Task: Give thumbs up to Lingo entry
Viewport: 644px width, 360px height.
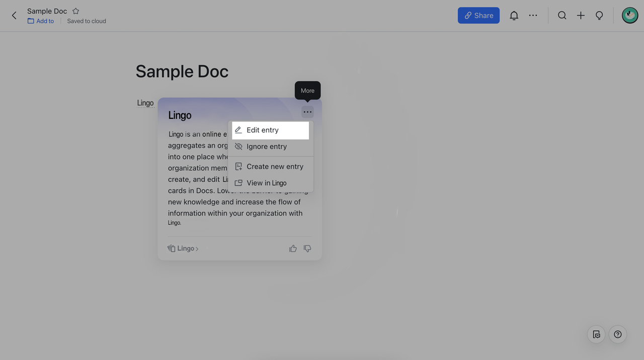Action: coord(293,249)
